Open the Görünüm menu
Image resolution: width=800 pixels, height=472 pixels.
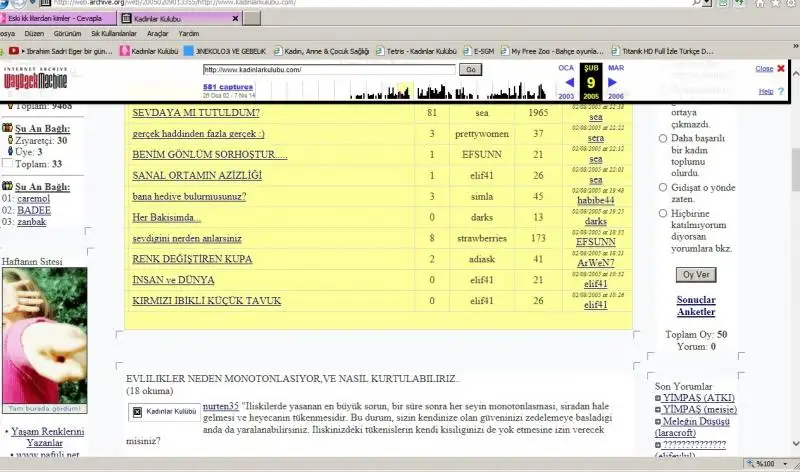68,33
